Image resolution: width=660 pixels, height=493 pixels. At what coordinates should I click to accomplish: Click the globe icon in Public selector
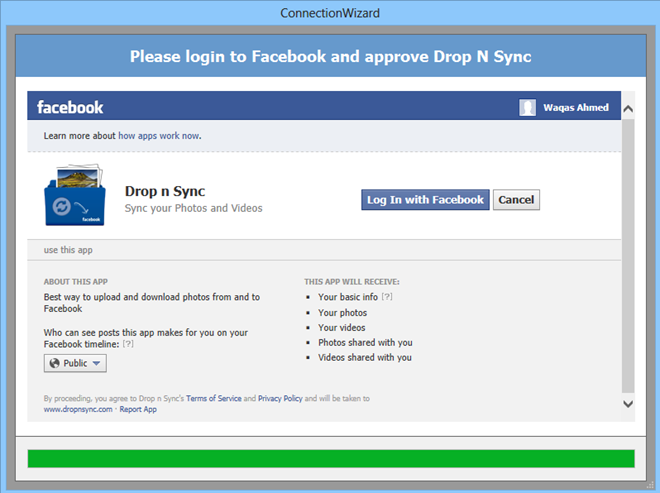[x=54, y=363]
